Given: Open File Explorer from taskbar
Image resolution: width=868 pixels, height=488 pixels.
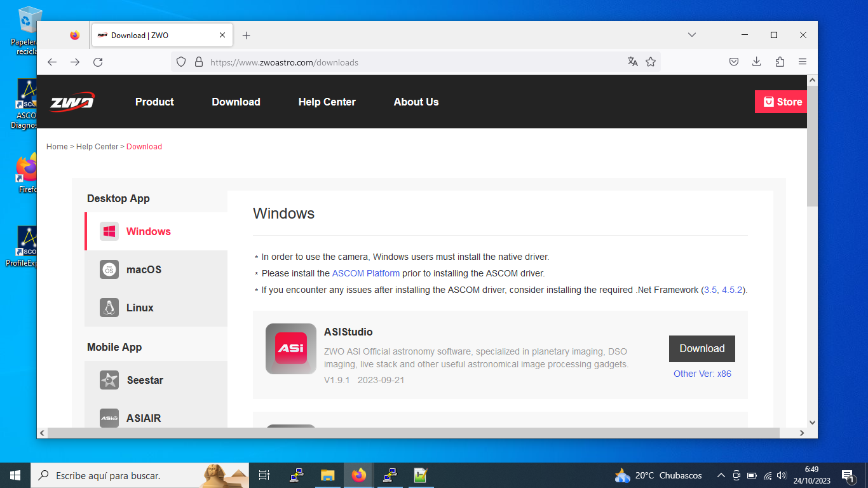Looking at the screenshot, I should pos(327,475).
